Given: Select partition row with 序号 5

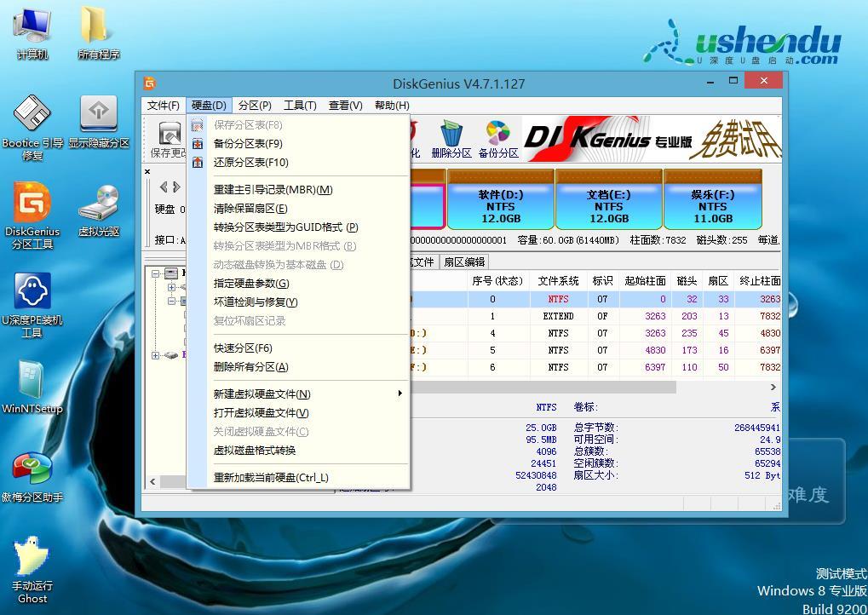Looking at the screenshot, I should coord(595,350).
